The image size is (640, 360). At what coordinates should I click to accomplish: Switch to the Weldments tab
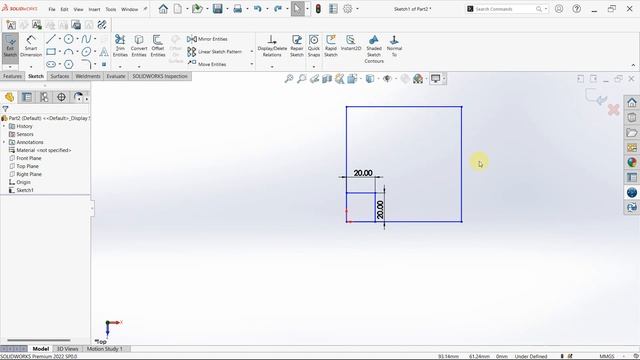click(88, 76)
